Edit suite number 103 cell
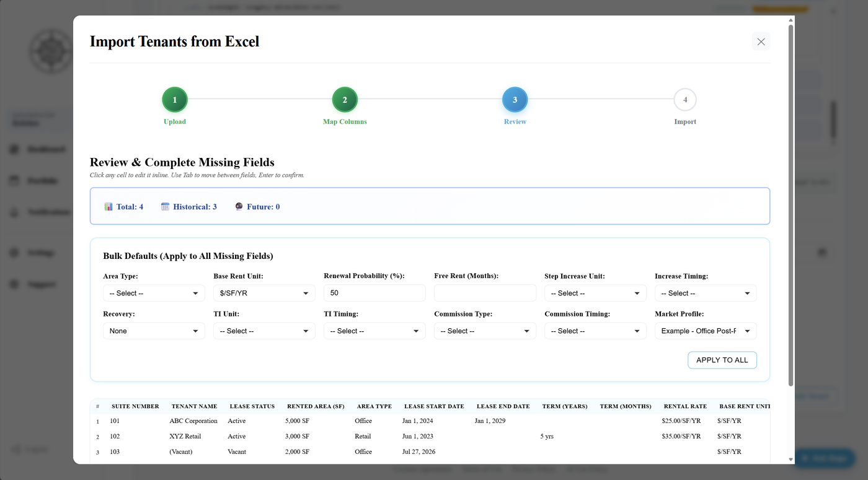Image resolution: width=868 pixels, height=480 pixels. (x=115, y=452)
